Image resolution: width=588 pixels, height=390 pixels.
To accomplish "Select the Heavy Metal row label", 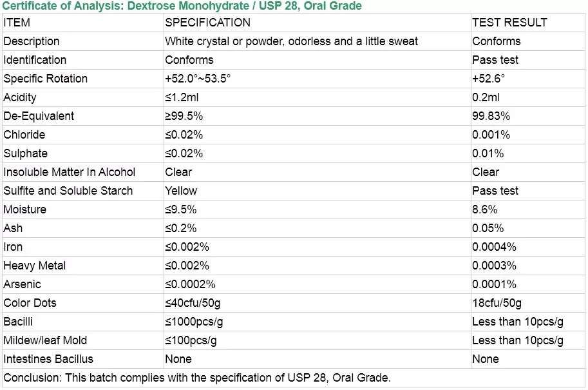I will 35,266.
